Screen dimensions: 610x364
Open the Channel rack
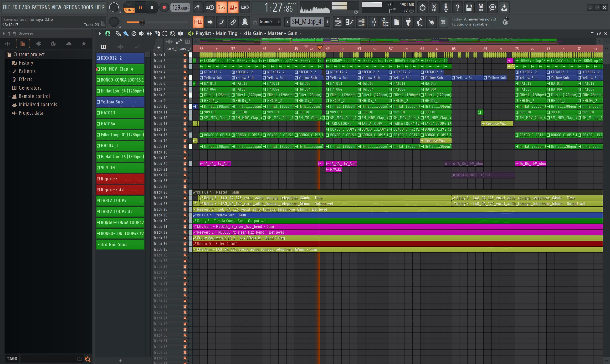tap(362, 22)
